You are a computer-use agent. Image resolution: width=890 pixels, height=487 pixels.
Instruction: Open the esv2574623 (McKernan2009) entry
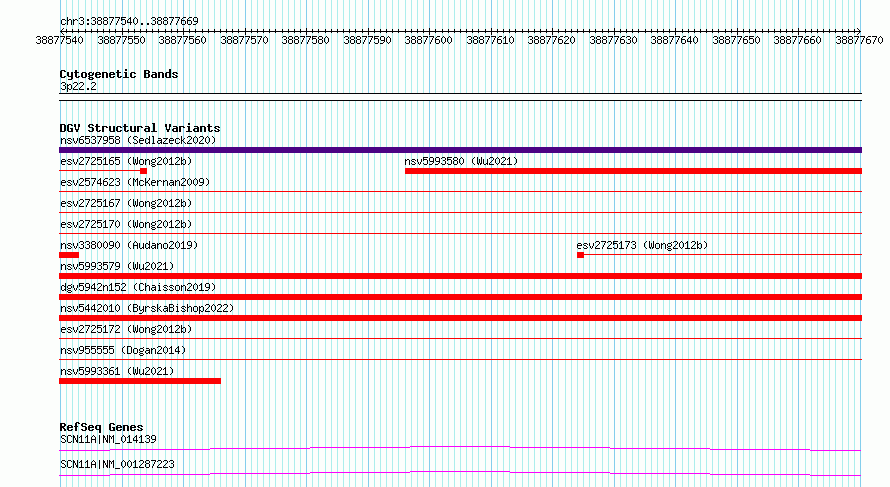[x=135, y=182]
